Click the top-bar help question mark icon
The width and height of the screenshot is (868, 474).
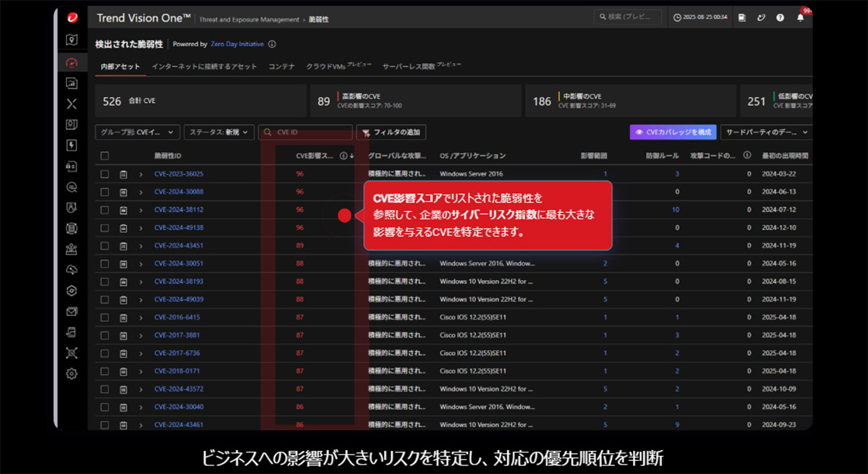(780, 17)
